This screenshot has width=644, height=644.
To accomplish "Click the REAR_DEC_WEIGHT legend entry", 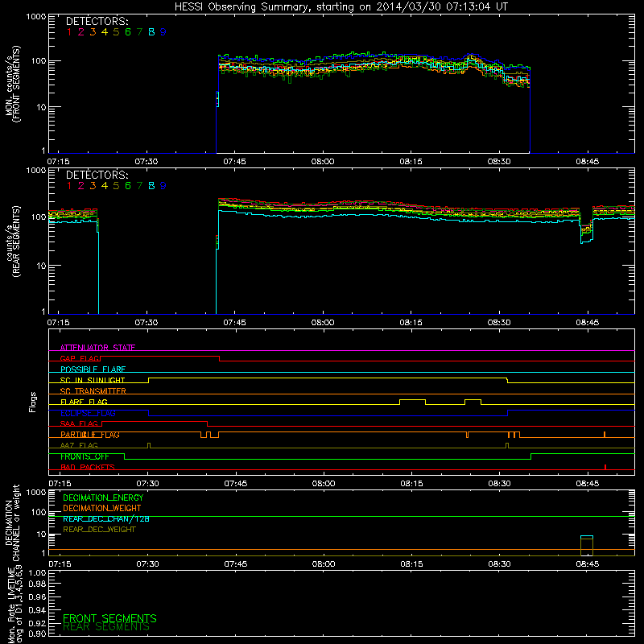I will (x=99, y=530).
